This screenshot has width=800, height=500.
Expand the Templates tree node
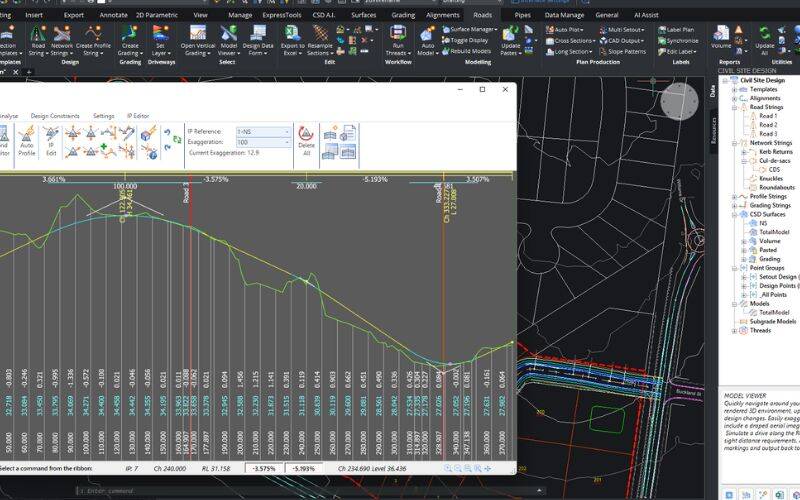tap(735, 89)
